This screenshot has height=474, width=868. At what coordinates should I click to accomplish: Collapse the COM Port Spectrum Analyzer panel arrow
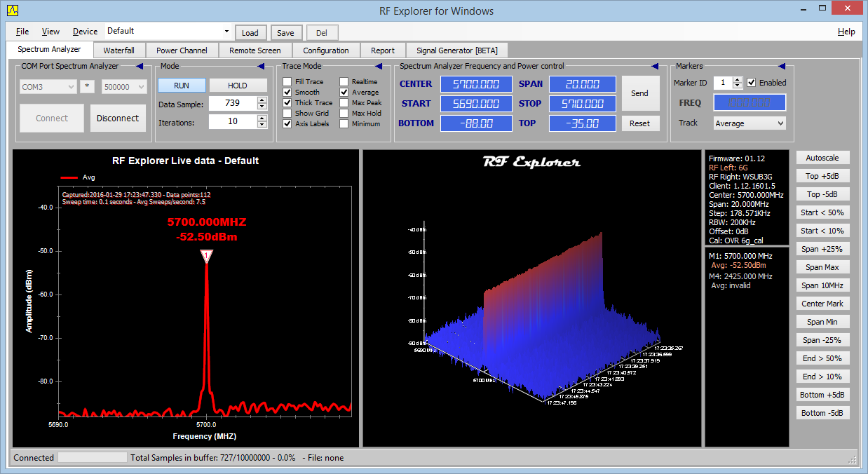pyautogui.click(x=139, y=66)
